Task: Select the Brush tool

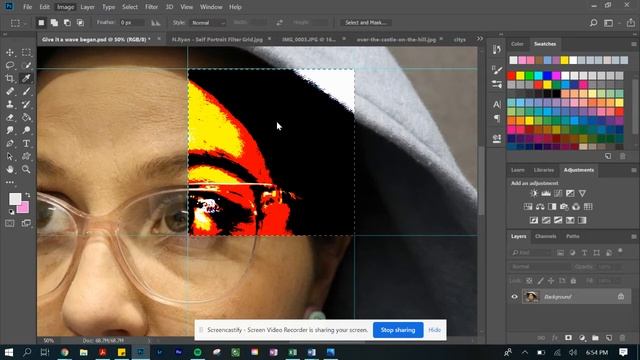Action: coord(26,91)
